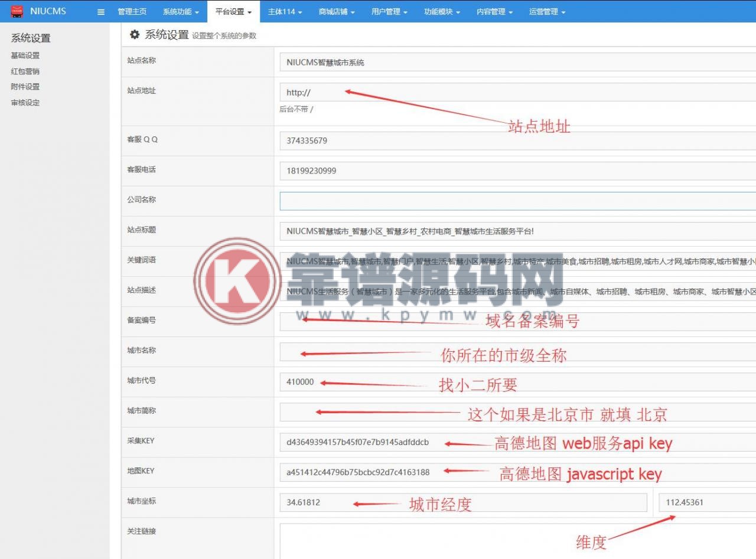Click the 设置整个系统的参数 subtitle text

(x=224, y=36)
